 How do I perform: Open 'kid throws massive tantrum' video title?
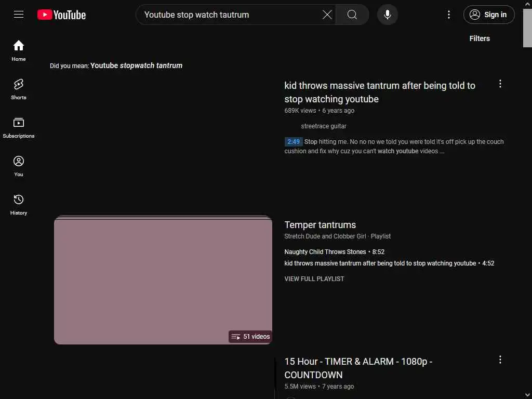coord(380,92)
